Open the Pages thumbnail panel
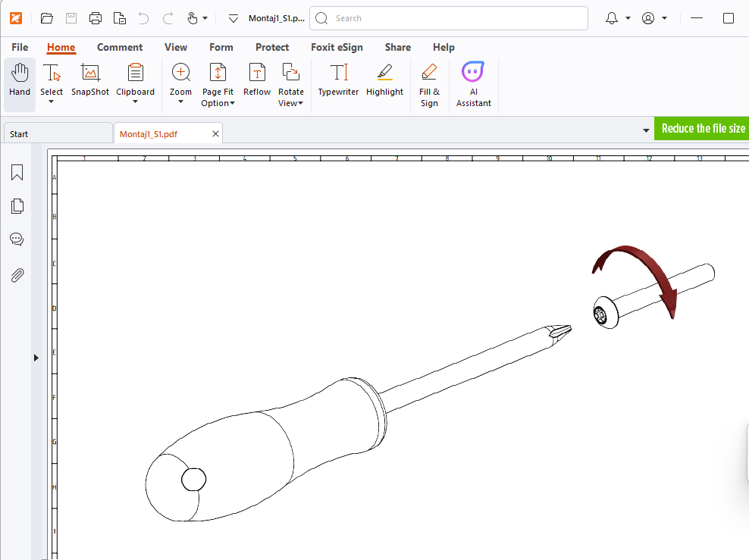The image size is (749, 560). coord(17,206)
